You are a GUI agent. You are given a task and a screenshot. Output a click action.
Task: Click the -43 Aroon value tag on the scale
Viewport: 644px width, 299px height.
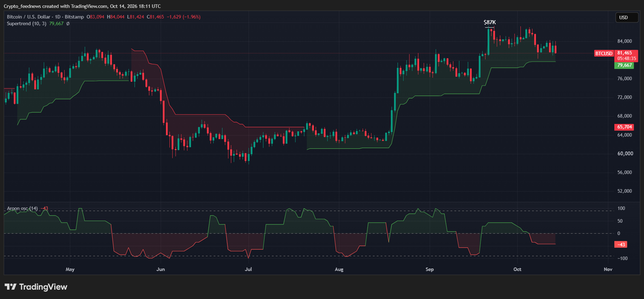click(620, 245)
